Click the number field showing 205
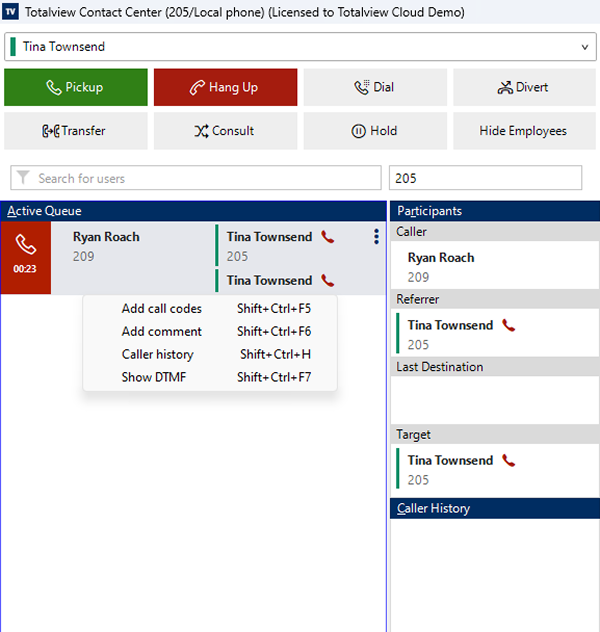This screenshot has width=600, height=632. pyautogui.click(x=485, y=178)
